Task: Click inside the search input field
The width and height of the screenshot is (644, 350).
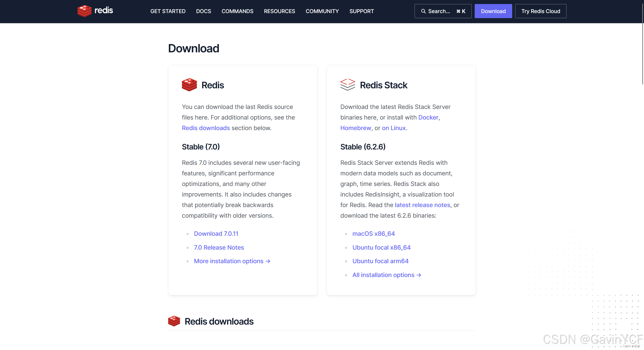Action: (x=443, y=11)
